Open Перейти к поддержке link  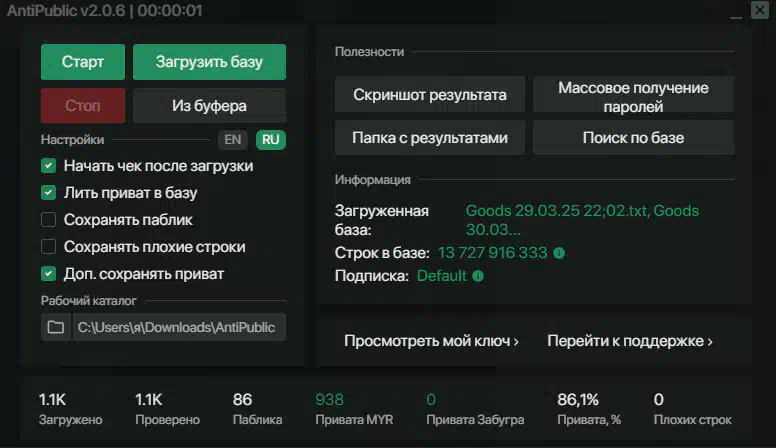point(630,341)
